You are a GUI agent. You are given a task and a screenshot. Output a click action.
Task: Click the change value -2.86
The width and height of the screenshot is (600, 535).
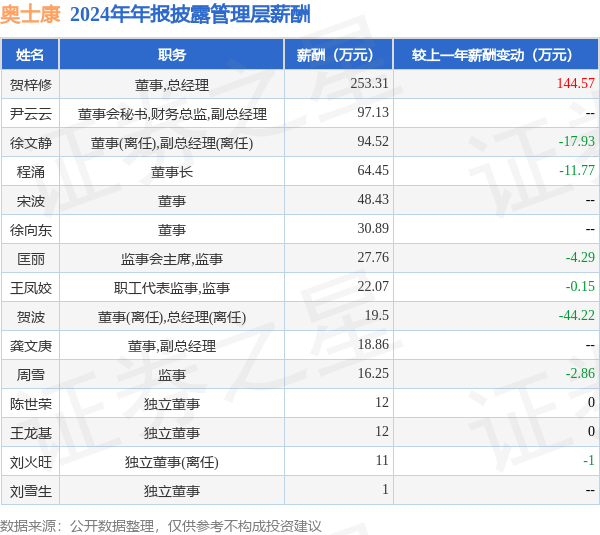[580, 374]
